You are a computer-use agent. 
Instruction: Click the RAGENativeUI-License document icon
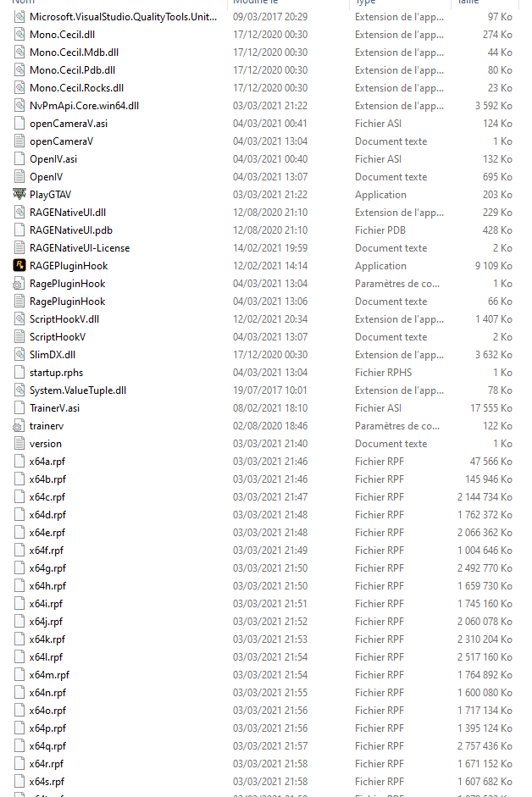pos(19,248)
